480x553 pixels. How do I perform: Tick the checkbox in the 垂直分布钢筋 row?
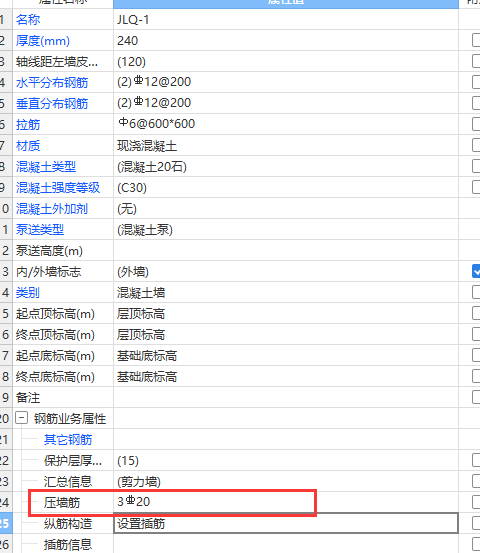tap(476, 103)
